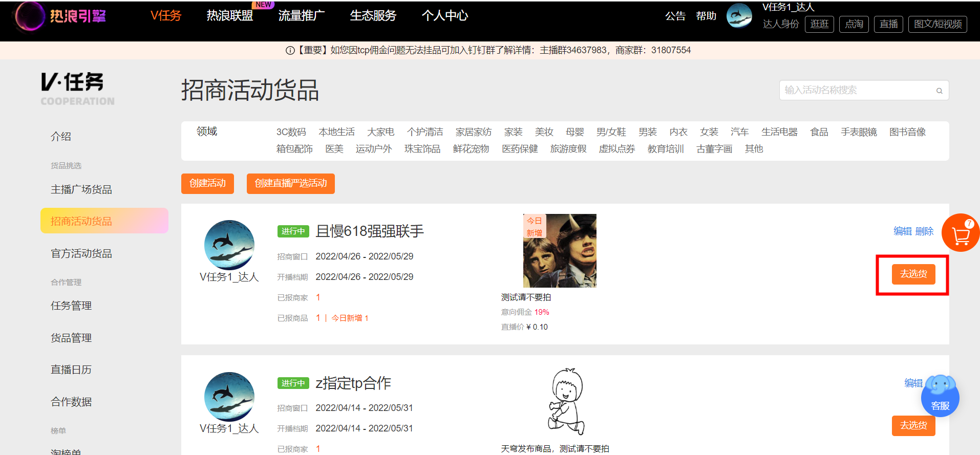This screenshot has height=455, width=980.
Task: Click the 帮助 link in header
Action: tap(706, 16)
